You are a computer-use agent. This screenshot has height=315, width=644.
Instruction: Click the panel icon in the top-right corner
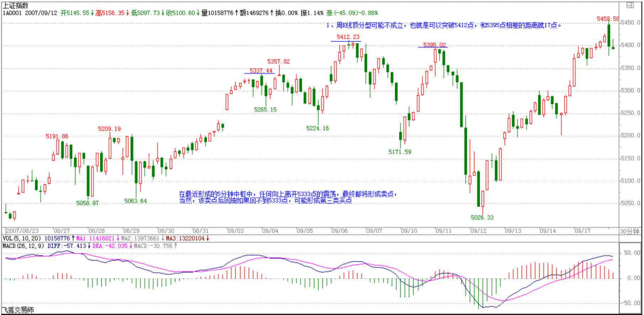point(637,6)
